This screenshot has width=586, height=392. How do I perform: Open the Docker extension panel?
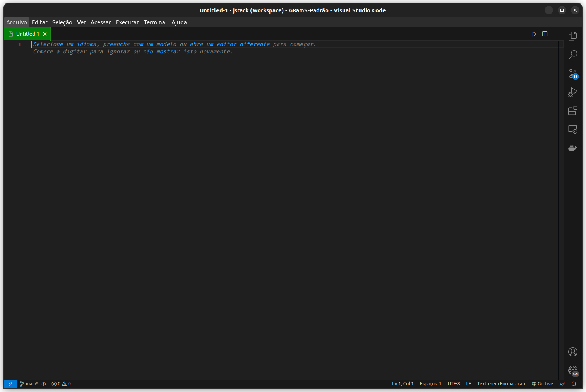[572, 147]
